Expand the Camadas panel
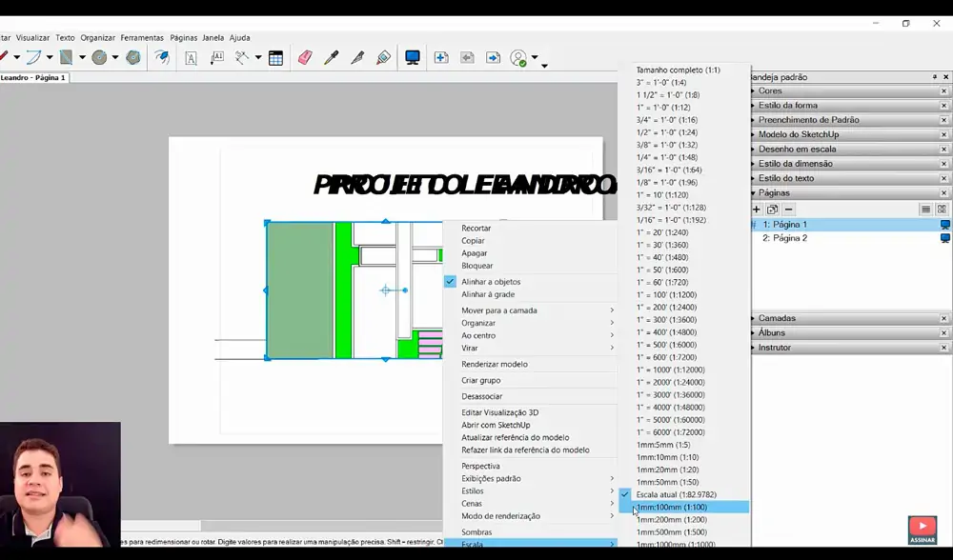The image size is (953, 560). tap(754, 318)
